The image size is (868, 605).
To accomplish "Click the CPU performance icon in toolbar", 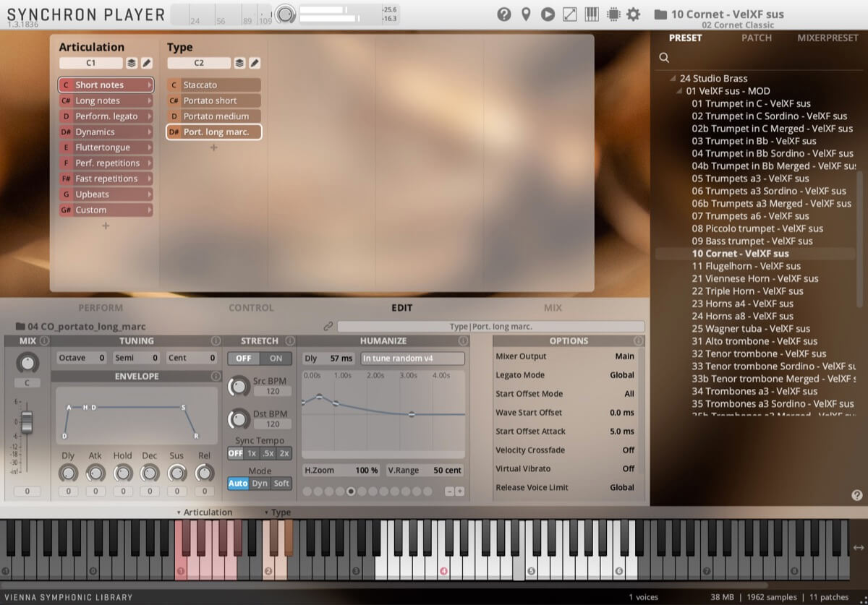I will [x=611, y=14].
